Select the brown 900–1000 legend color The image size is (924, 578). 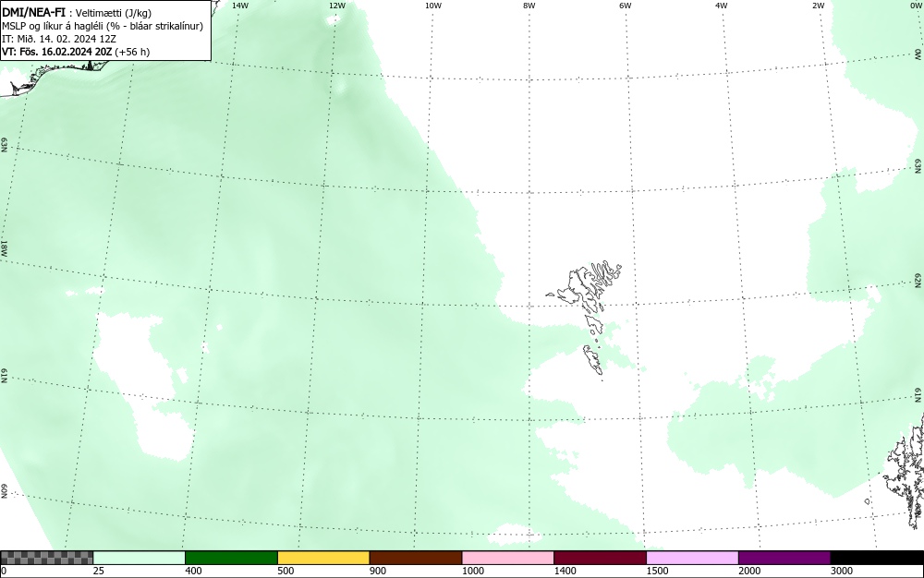[x=416, y=558]
